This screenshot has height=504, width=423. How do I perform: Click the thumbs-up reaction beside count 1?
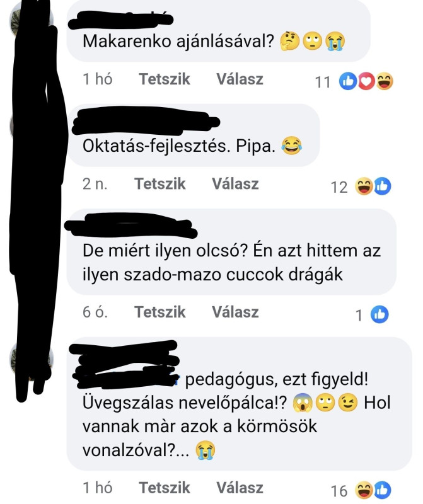(x=380, y=314)
